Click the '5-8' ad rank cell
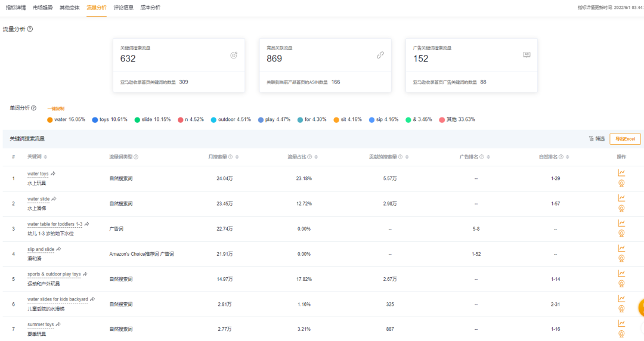 (x=476, y=229)
